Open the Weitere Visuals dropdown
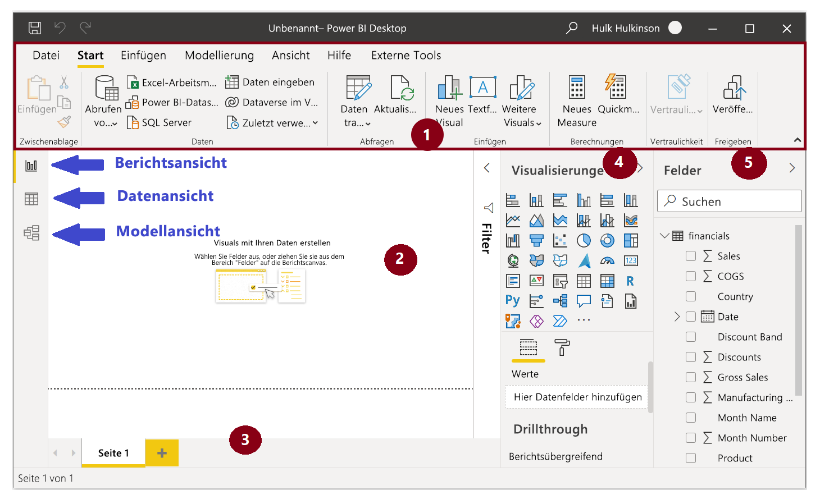 point(522,102)
